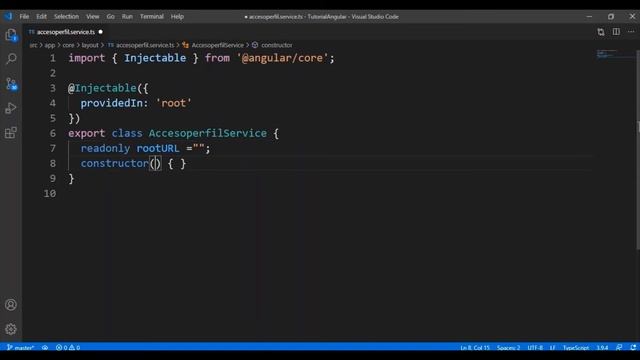Open the Search view in activity bar
This screenshot has width=640, height=360.
pos(11,59)
